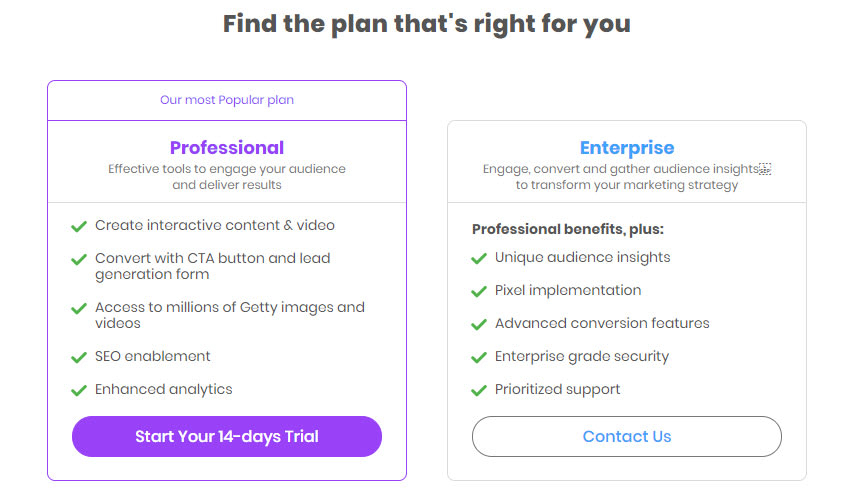864x495 pixels.
Task: Click Professional benefits, plus: label
Action: [x=568, y=229]
